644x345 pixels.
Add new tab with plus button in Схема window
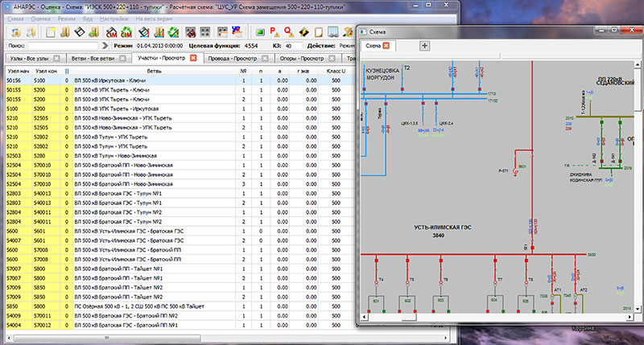424,46
